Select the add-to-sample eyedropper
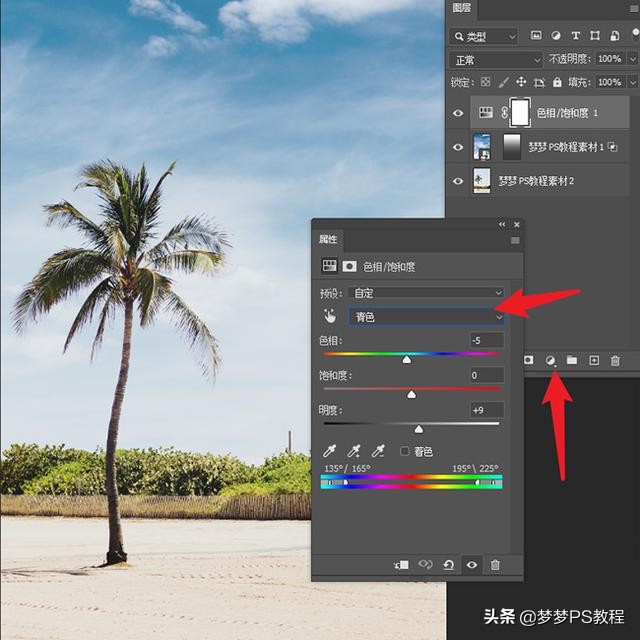This screenshot has height=640, width=640. pos(353,451)
